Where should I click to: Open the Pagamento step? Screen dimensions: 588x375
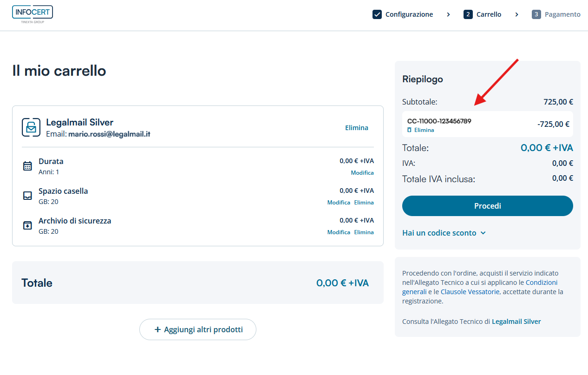(x=562, y=14)
